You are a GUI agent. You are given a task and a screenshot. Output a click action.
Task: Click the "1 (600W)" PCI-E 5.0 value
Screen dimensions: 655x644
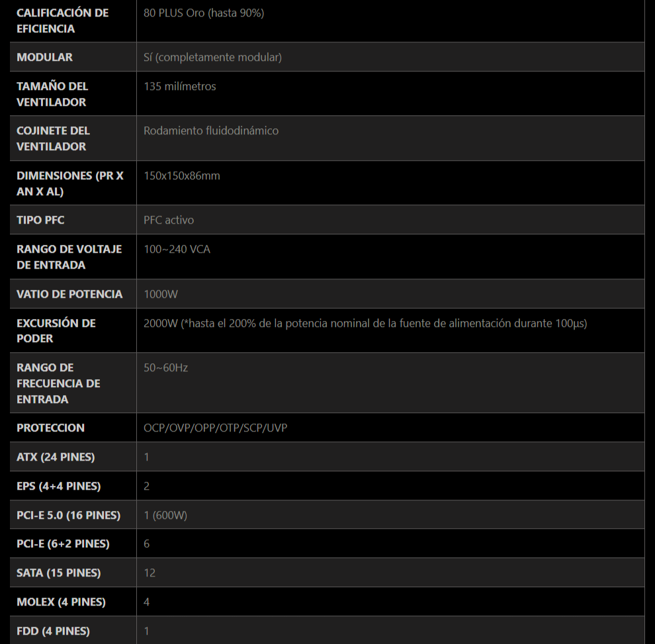(x=165, y=515)
